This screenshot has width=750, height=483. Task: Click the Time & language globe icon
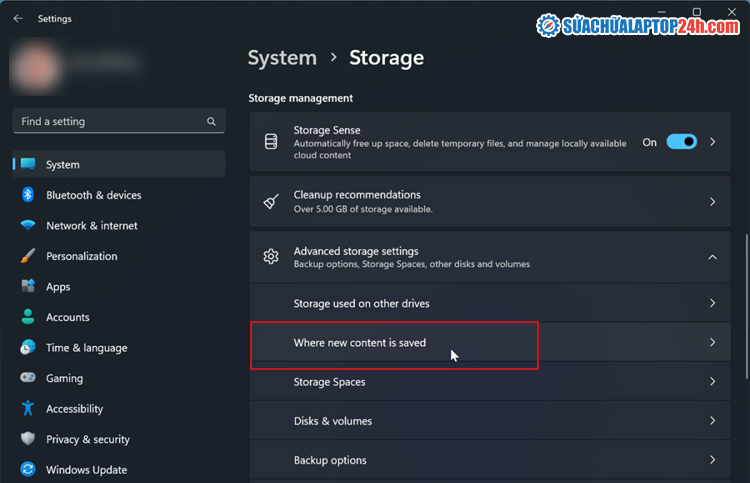point(28,348)
